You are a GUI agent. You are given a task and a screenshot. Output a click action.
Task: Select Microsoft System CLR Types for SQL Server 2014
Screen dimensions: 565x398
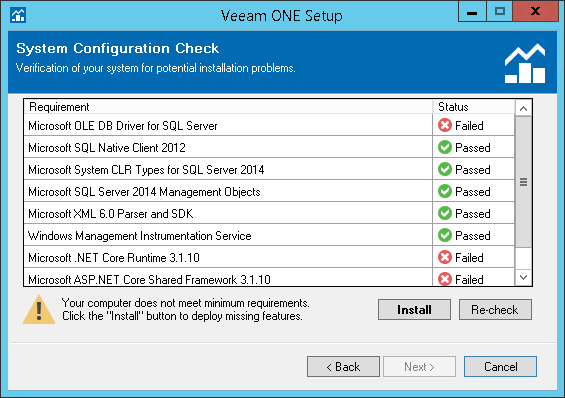tap(269, 169)
